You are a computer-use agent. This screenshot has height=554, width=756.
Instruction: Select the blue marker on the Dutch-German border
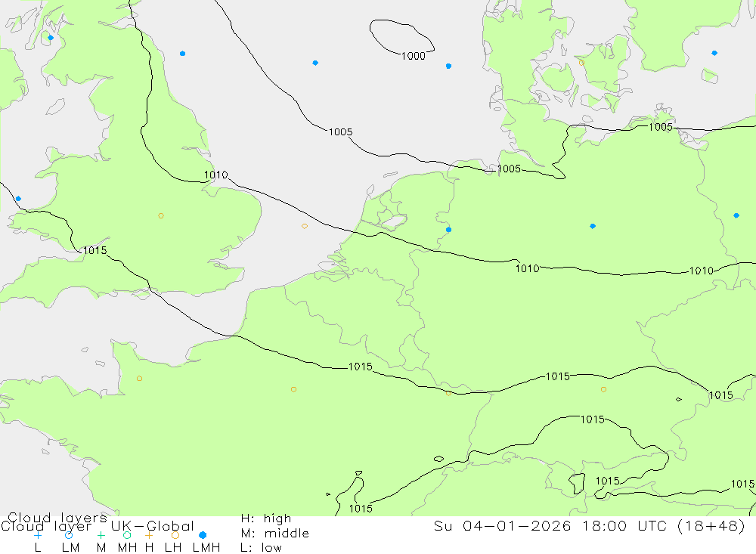click(448, 230)
